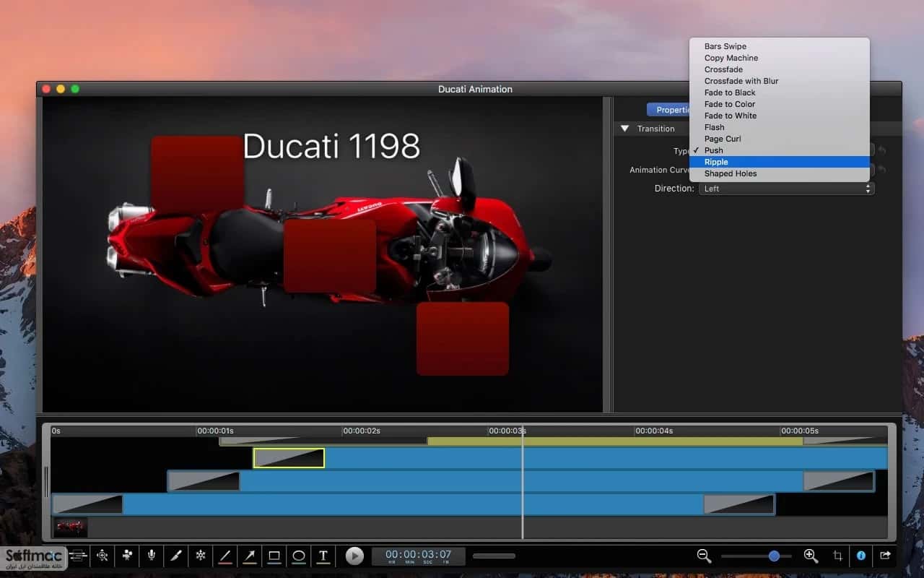Select the microphone audio recording tool
The height and width of the screenshot is (578, 924).
point(152,556)
